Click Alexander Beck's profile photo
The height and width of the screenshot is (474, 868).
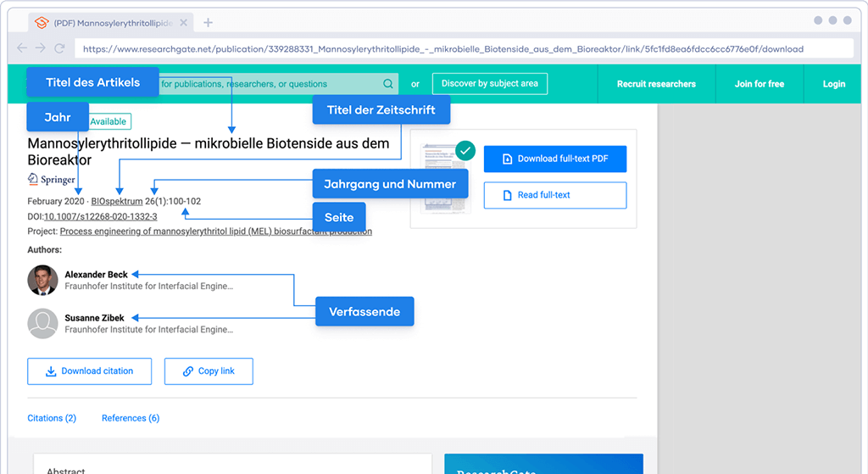(x=42, y=280)
